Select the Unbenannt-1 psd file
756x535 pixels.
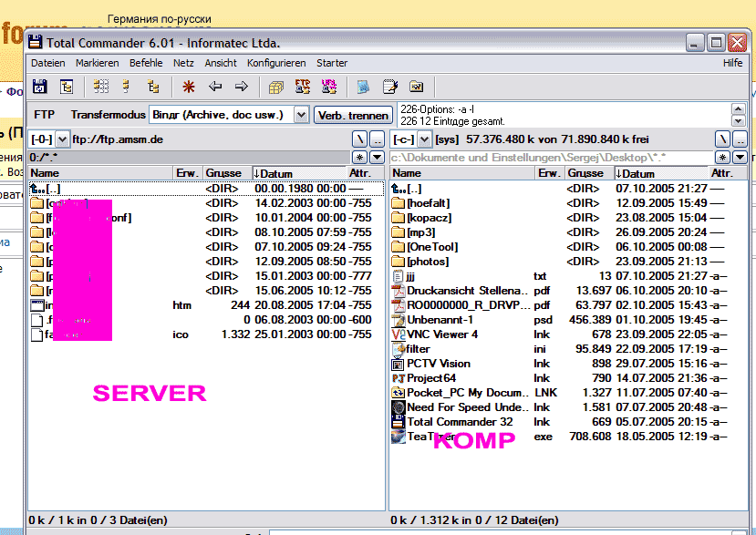pyautogui.click(x=559, y=320)
